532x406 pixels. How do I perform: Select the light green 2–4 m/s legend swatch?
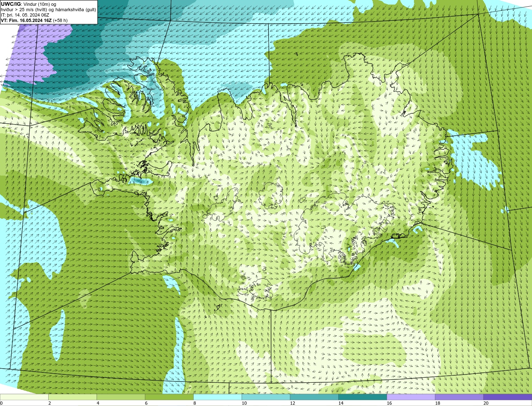tap(72, 397)
